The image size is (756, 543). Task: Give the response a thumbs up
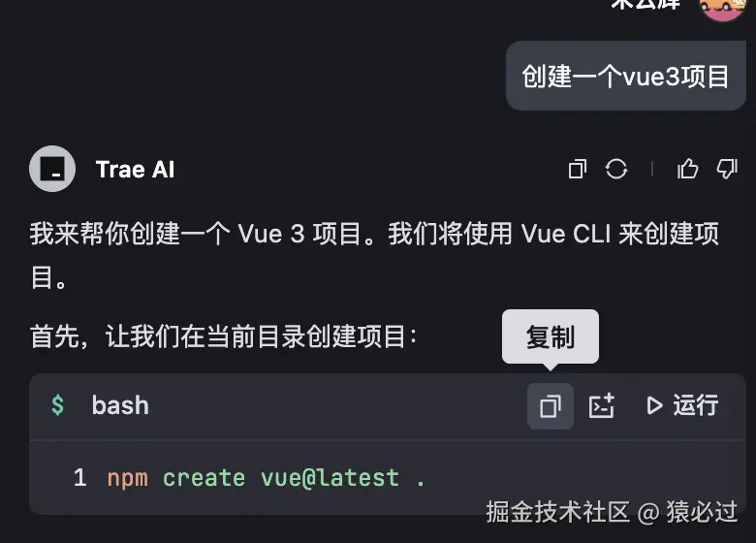coord(687,169)
